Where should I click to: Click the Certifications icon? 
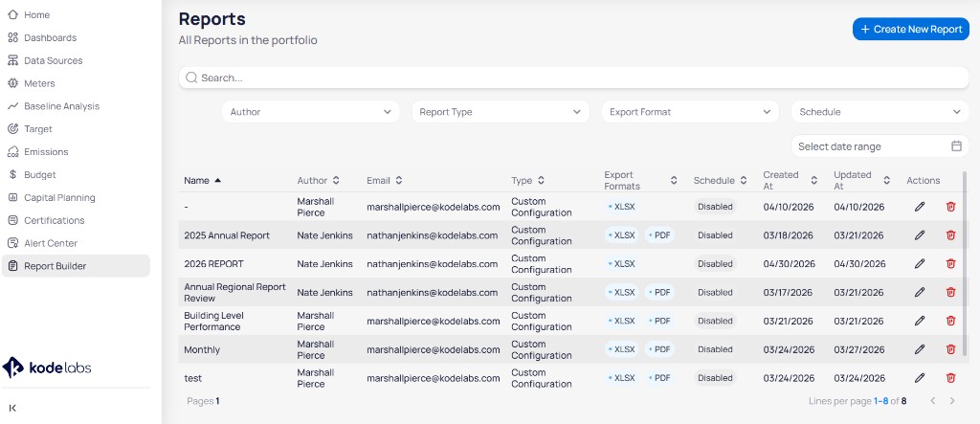pyautogui.click(x=12, y=220)
